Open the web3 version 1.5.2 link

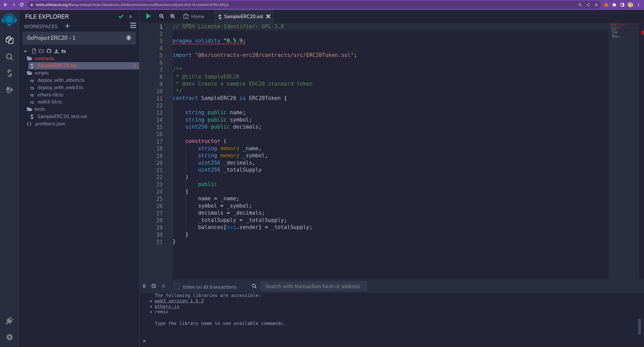[179, 301]
